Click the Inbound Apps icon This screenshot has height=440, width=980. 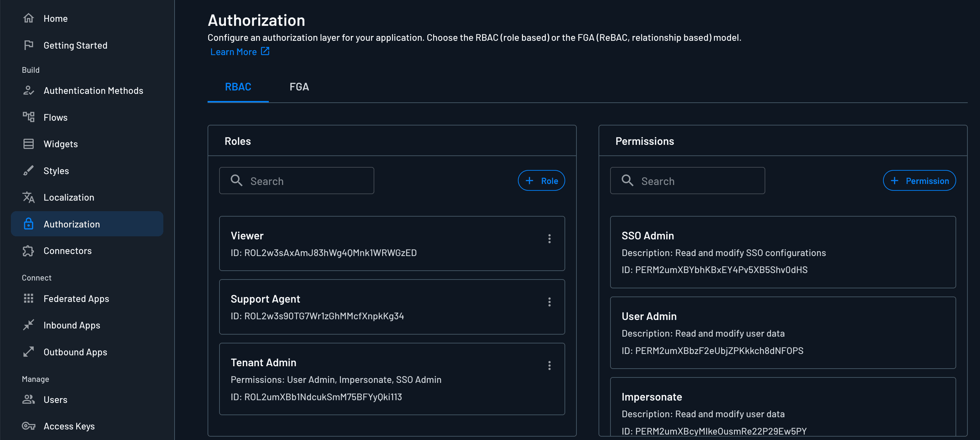[x=29, y=325]
